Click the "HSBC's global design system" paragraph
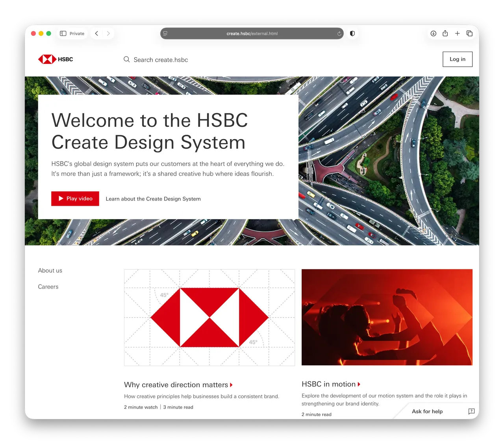Viewport: 504px width, 444px height. 168,169
